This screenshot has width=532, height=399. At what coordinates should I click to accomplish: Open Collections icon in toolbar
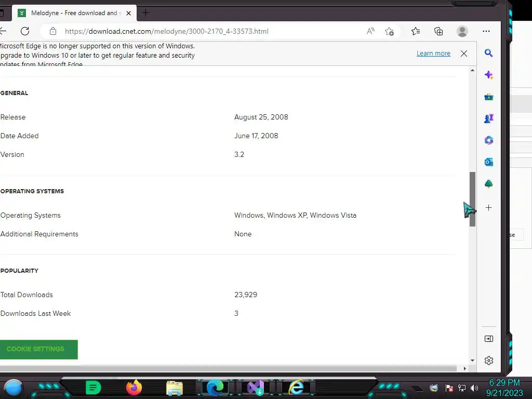pyautogui.click(x=438, y=31)
